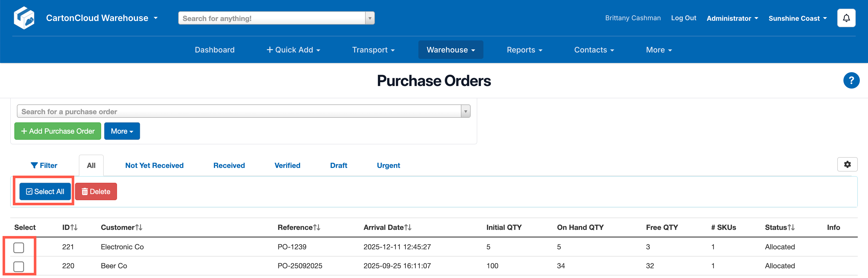Switch to the Not Yet Received tab

tap(154, 165)
